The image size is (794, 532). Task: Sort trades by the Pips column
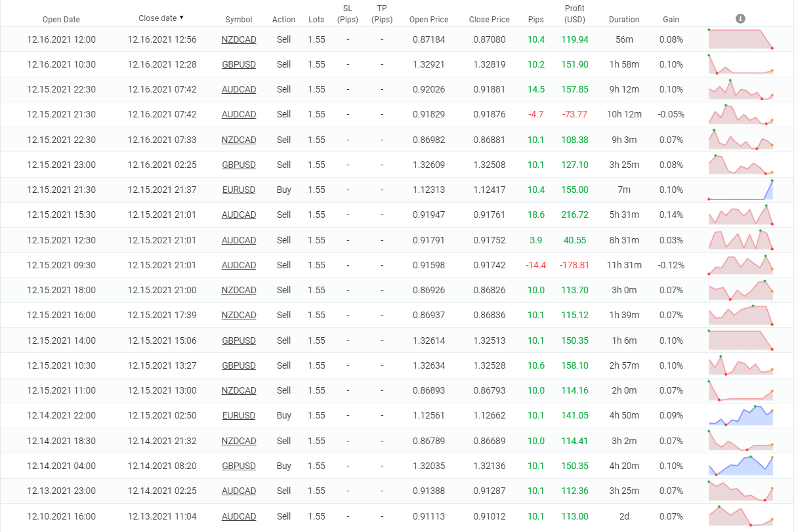535,19
